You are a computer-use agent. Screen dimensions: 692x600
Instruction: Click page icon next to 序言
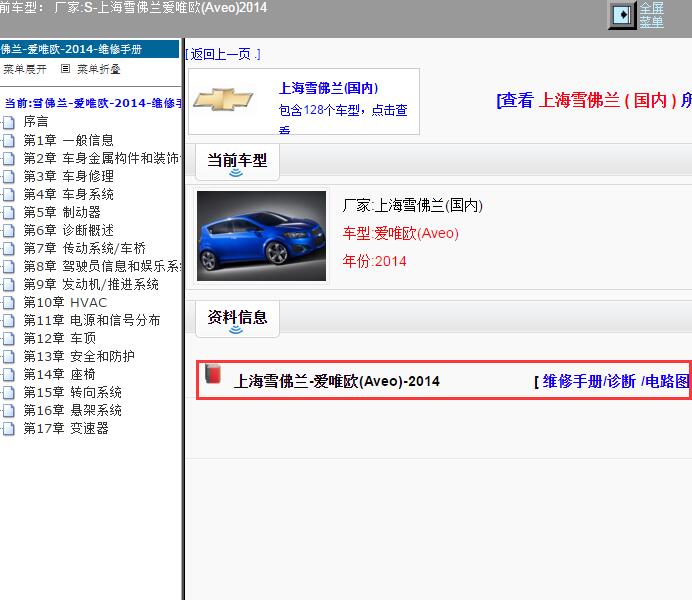click(x=9, y=122)
